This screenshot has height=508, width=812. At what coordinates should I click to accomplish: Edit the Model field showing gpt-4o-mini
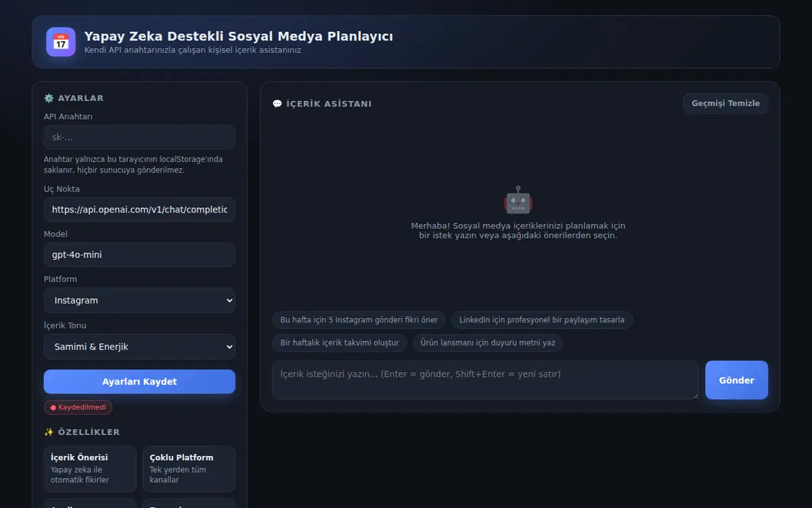click(139, 255)
